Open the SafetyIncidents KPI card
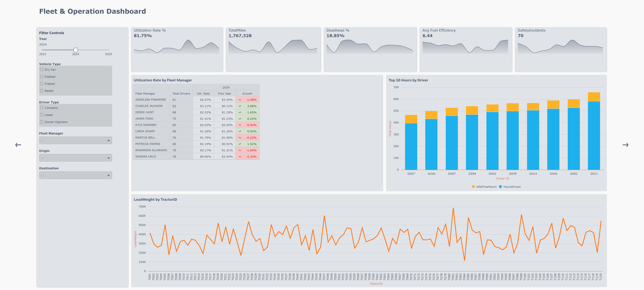Screen dimensions: 644x290 pyautogui.click(x=561, y=50)
